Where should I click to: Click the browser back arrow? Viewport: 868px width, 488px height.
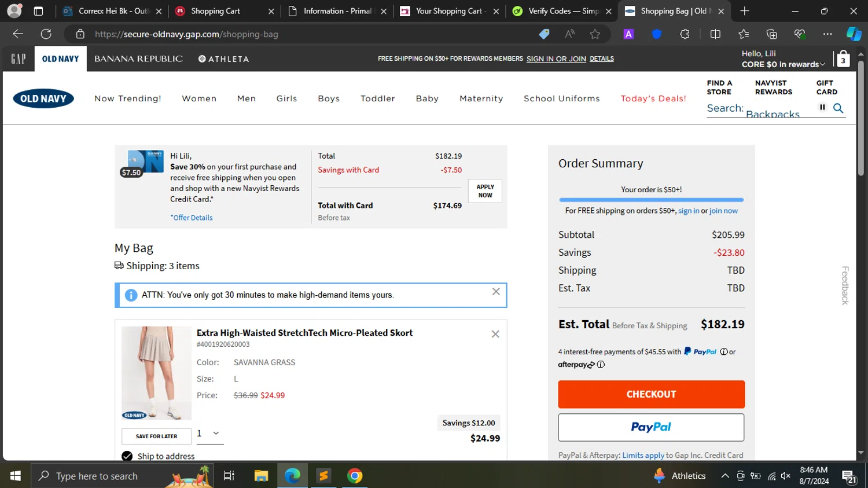(18, 34)
